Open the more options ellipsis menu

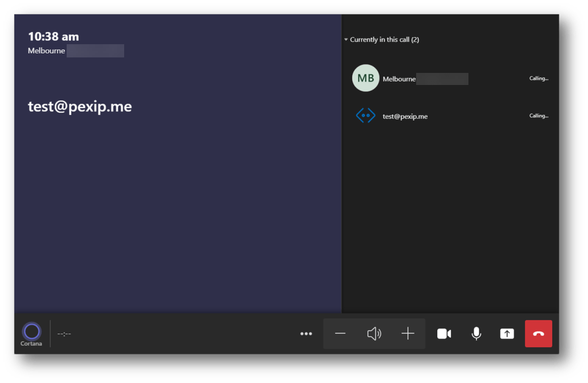(306, 334)
